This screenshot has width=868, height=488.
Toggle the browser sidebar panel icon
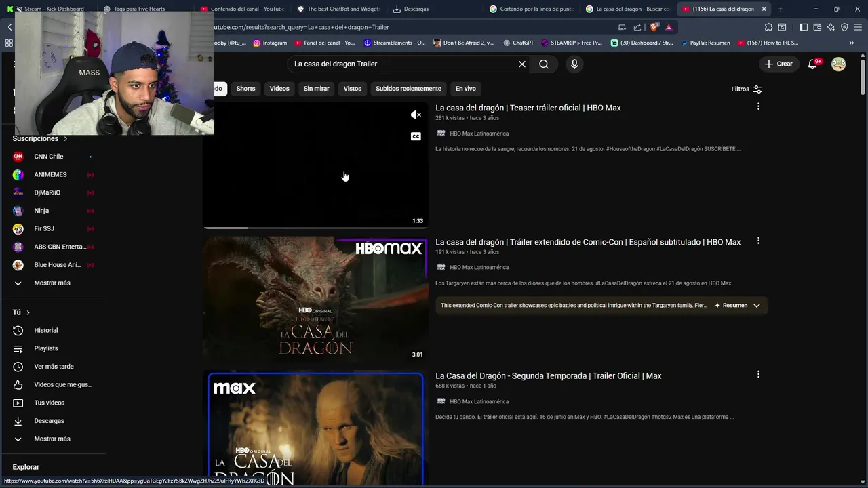click(x=804, y=27)
